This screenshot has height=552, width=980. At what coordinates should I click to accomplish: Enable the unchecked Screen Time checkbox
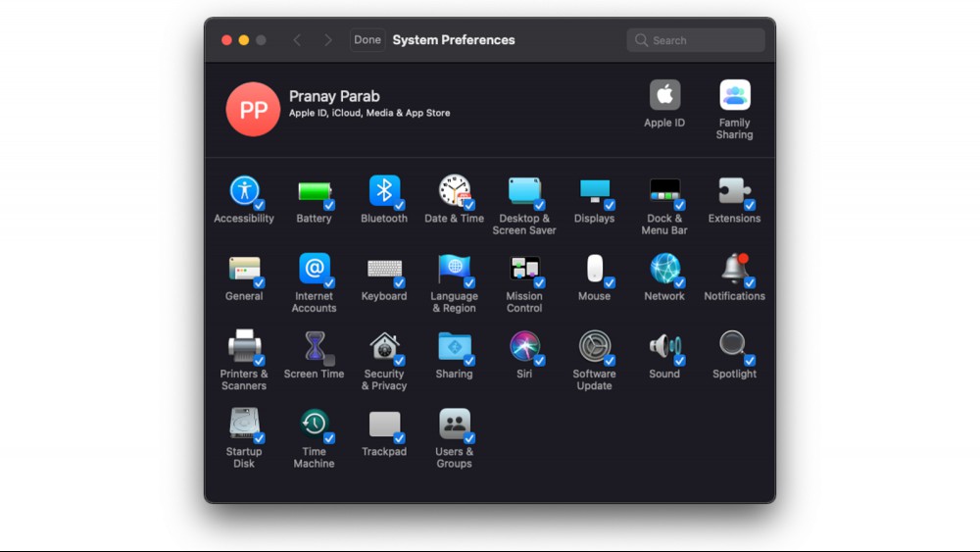(x=329, y=360)
